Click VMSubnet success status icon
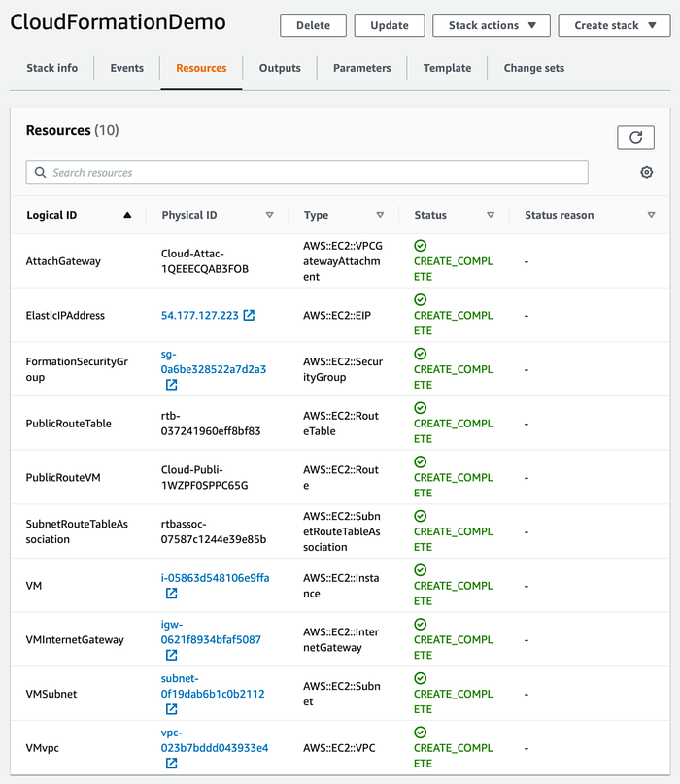 click(421, 678)
